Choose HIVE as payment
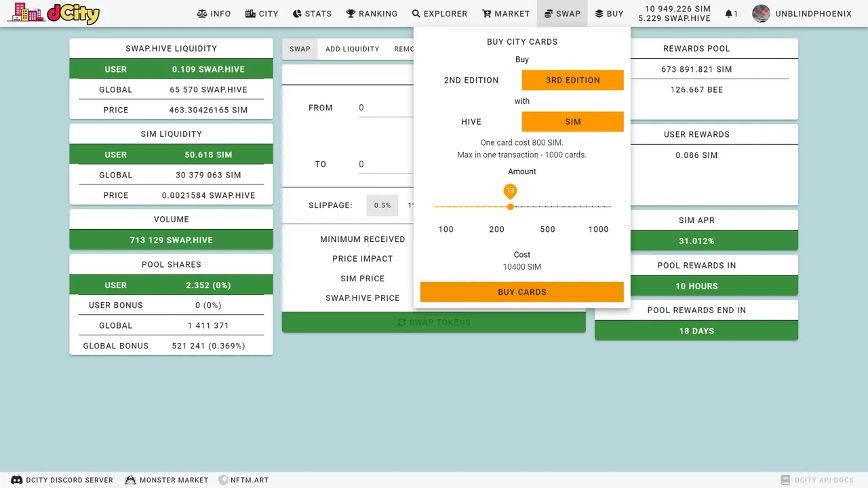This screenshot has height=488, width=868. [x=471, y=122]
